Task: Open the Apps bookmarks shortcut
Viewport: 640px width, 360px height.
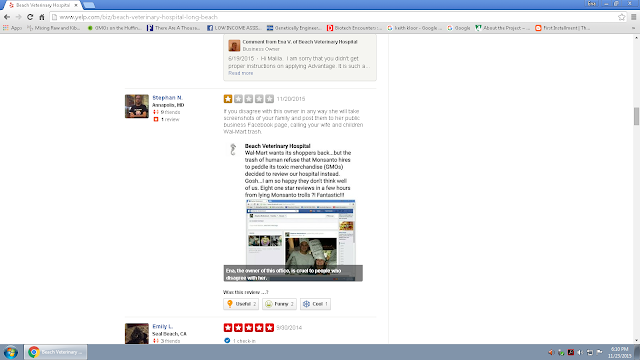Action: click(12, 28)
